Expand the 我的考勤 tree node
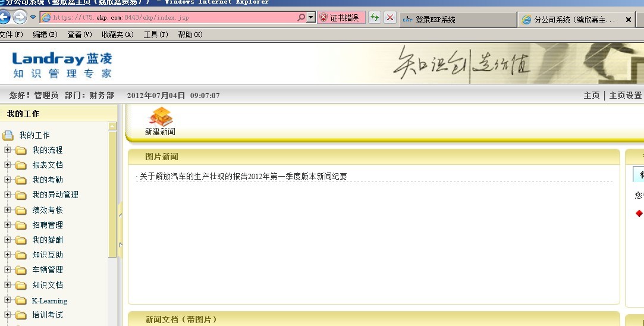Viewport: 644px width, 326px height. click(x=7, y=179)
